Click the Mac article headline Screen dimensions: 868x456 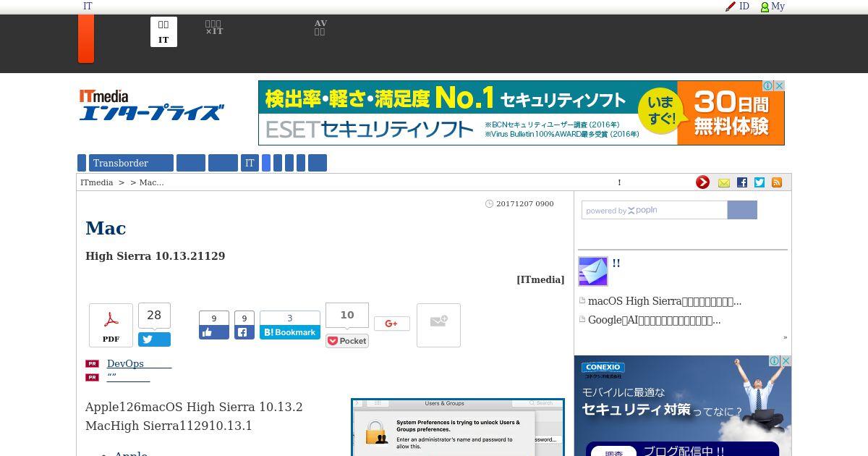106,228
